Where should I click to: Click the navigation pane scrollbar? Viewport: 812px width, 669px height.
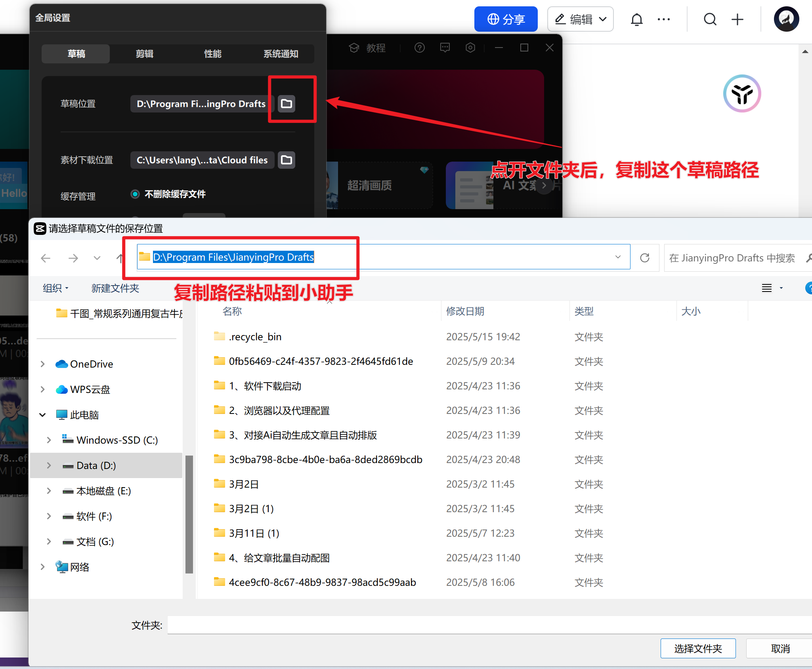(x=189, y=515)
